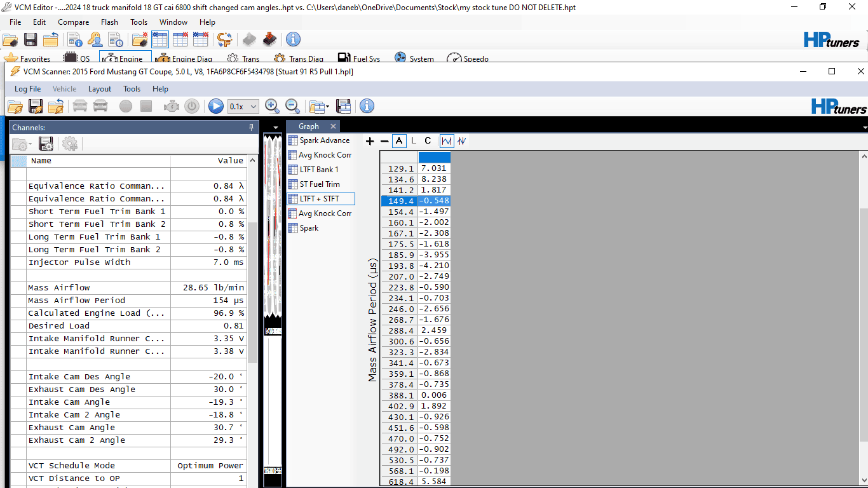Screen dimensions: 868x488
Task: Open the layout dropdown icon in Scanner toolbar
Action: (318, 106)
